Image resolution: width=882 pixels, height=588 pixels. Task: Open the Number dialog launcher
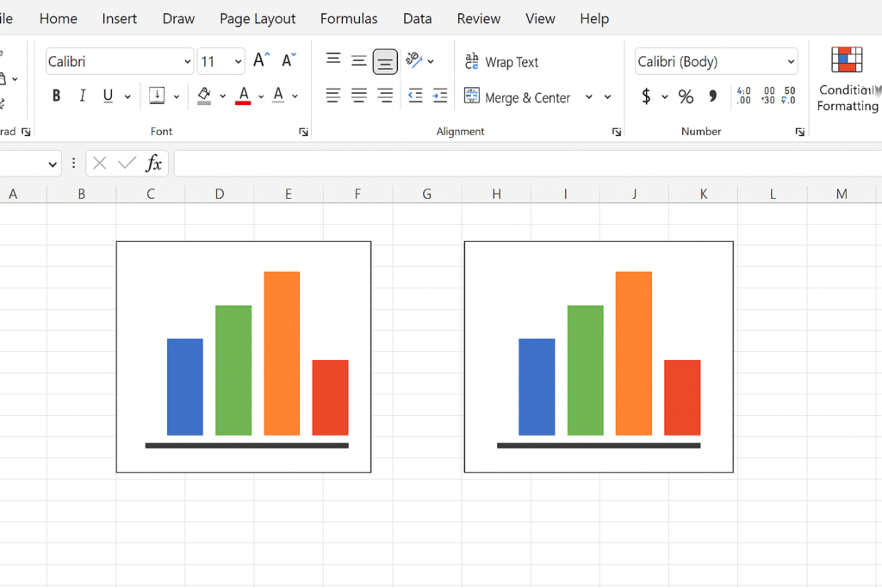pos(800,132)
